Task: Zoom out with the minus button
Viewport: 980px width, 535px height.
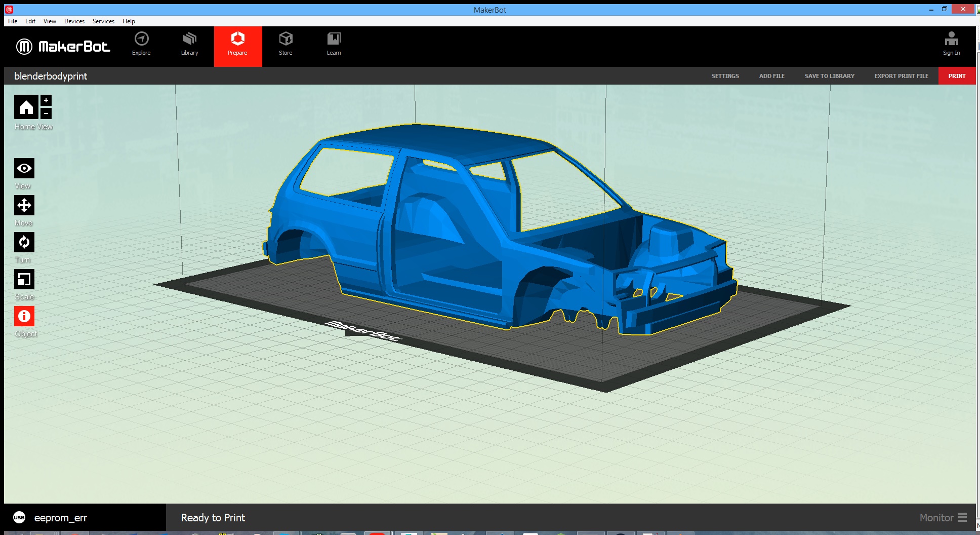Action: [x=46, y=113]
